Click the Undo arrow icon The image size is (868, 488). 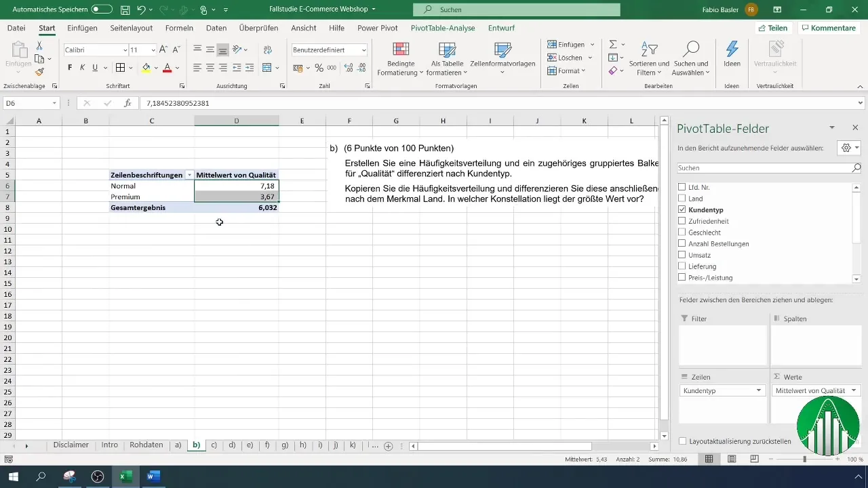tap(142, 10)
